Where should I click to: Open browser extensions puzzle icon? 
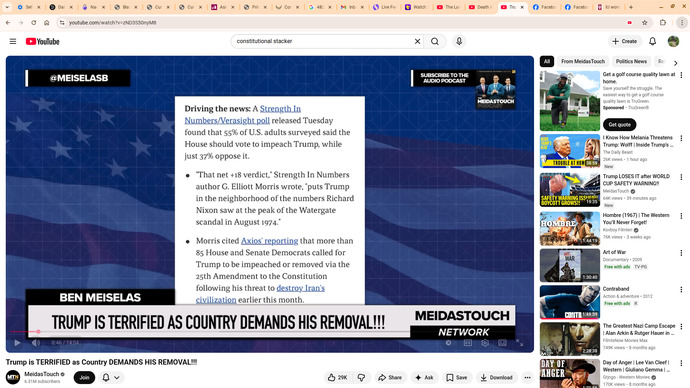tap(663, 22)
